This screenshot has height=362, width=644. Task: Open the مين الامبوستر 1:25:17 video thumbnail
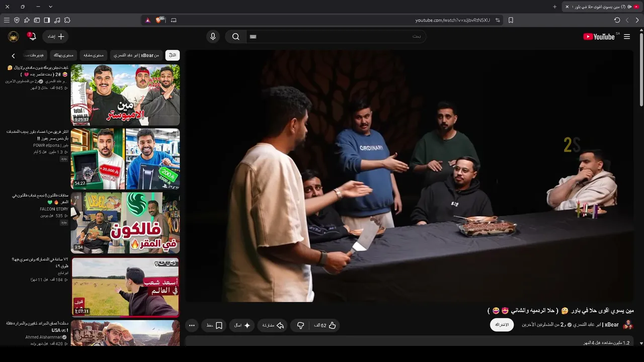[x=125, y=95]
